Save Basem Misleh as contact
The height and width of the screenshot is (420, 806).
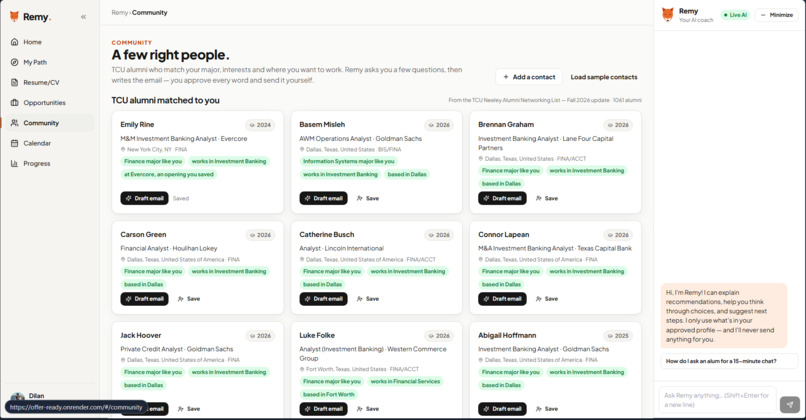pos(368,198)
